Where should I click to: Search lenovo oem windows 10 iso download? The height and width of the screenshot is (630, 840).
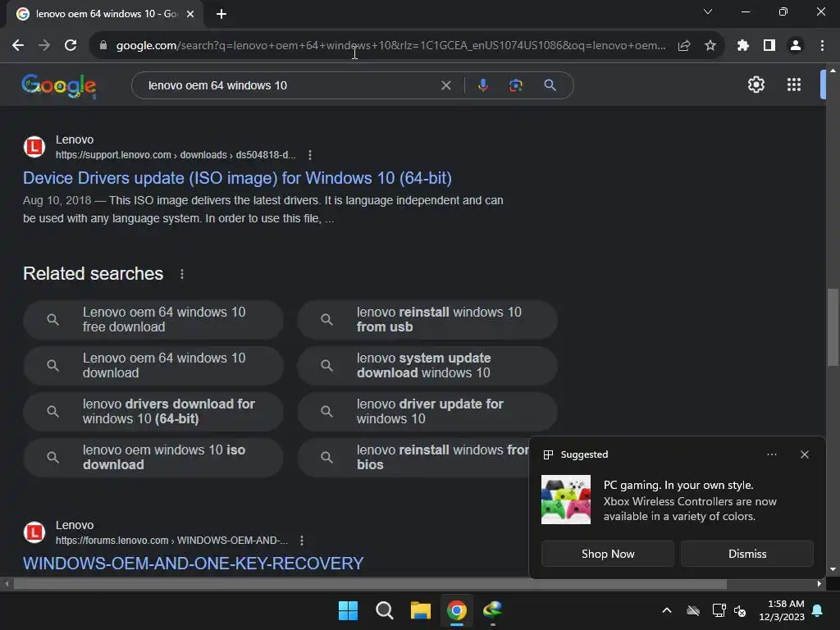coord(153,458)
